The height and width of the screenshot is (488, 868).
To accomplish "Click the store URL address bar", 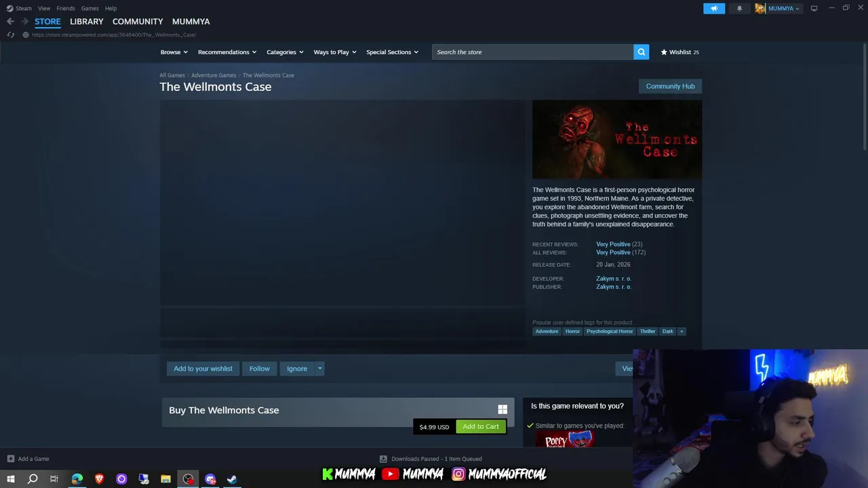I will pos(114,35).
